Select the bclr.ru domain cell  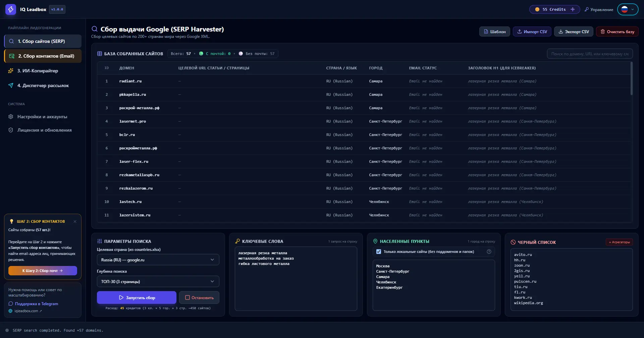point(127,135)
